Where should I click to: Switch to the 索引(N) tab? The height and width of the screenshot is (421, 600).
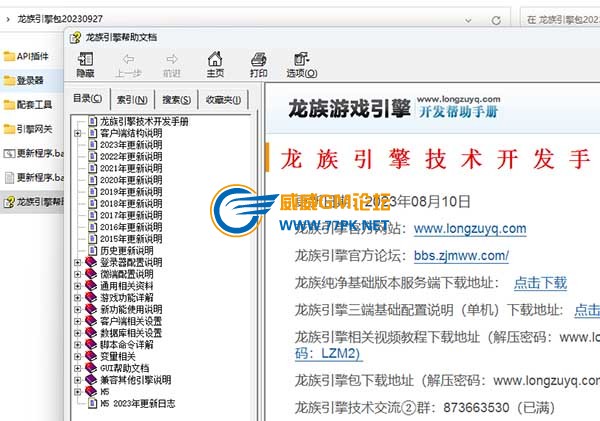click(x=132, y=100)
